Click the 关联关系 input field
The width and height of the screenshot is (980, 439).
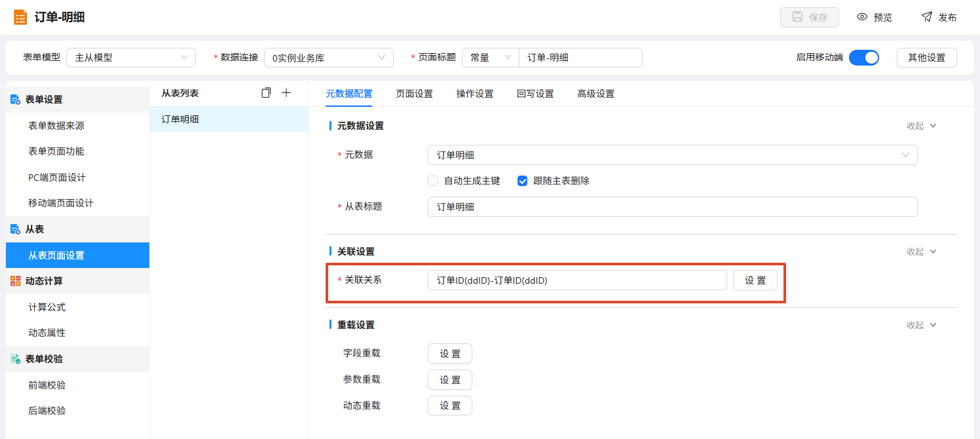pyautogui.click(x=577, y=280)
